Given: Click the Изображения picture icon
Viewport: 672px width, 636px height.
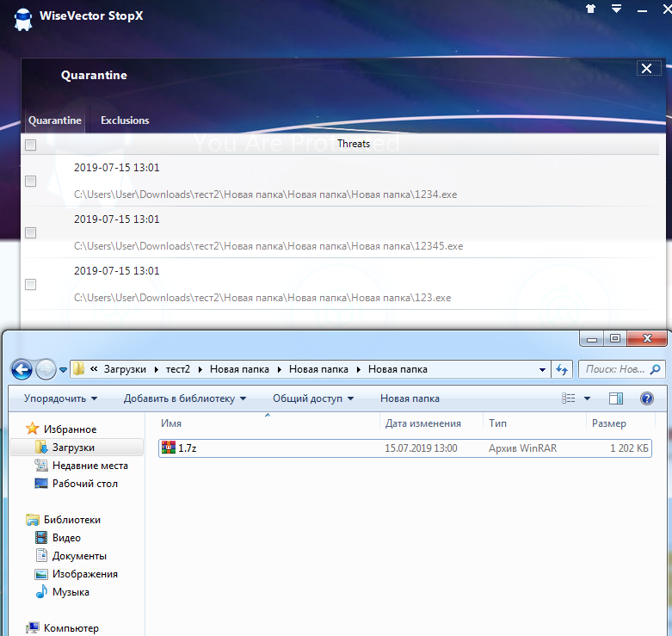Looking at the screenshot, I should click(41, 574).
